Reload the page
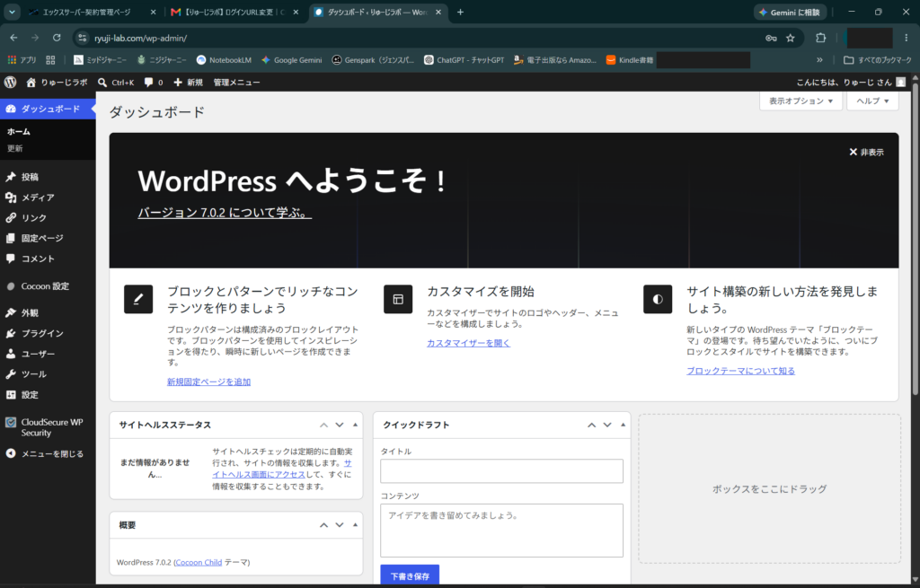Screen dimensions: 920x588 point(57,38)
